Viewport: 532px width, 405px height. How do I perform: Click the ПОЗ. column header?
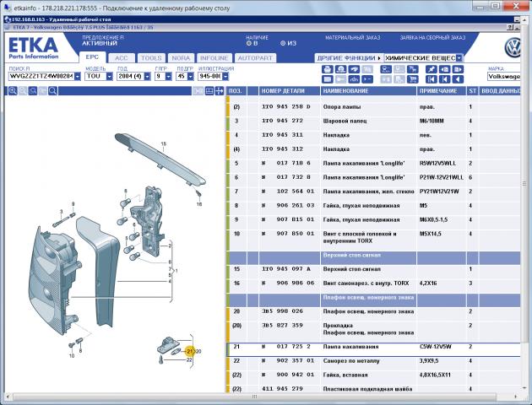click(236, 91)
